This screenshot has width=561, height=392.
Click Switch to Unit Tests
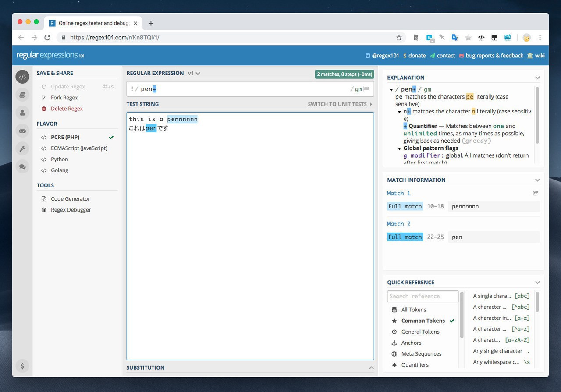(x=340, y=104)
